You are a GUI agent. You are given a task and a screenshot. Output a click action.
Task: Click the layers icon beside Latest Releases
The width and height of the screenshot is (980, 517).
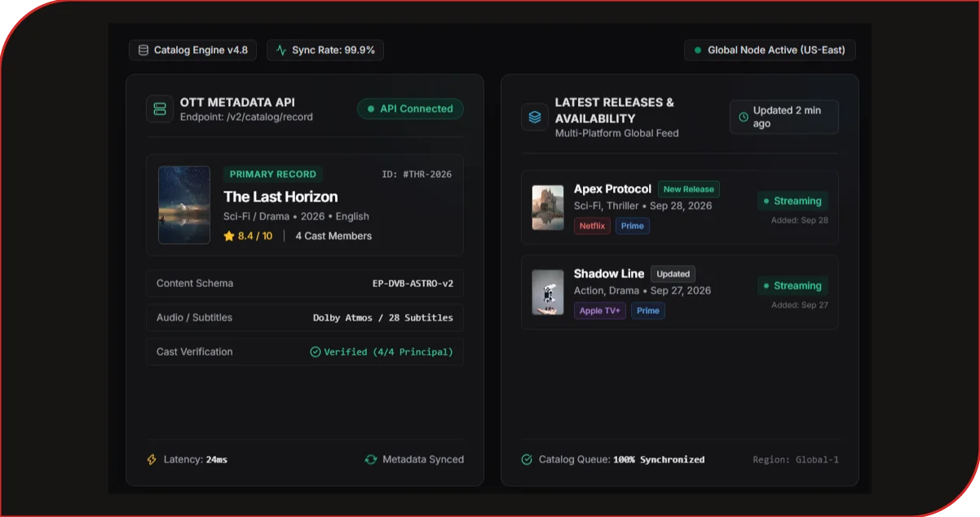[535, 117]
